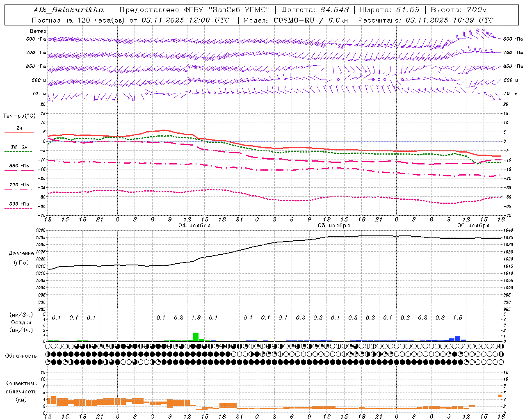Click the latitude value Широта: 51.59

390,10
